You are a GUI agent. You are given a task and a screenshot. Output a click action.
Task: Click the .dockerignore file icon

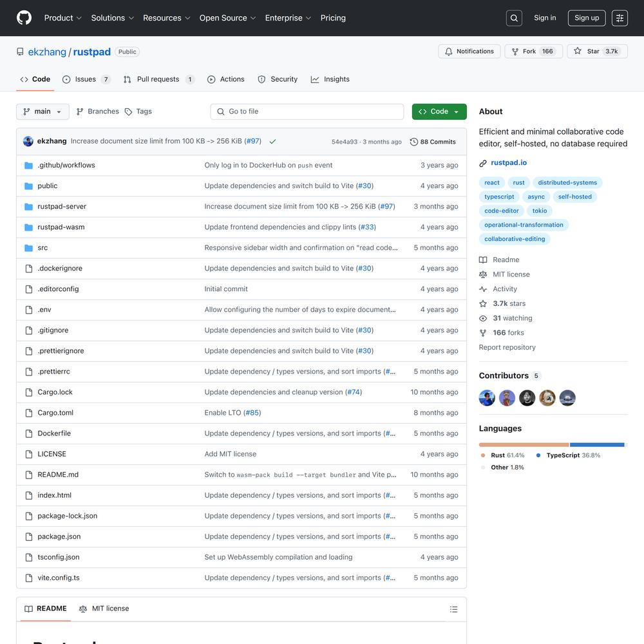[29, 269]
